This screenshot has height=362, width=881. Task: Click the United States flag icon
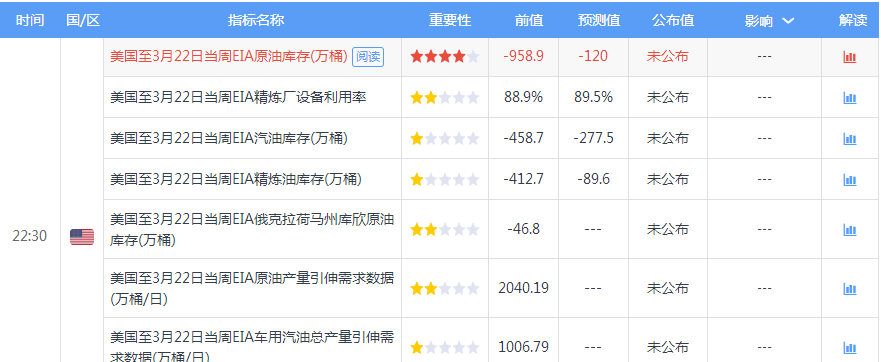[81, 237]
